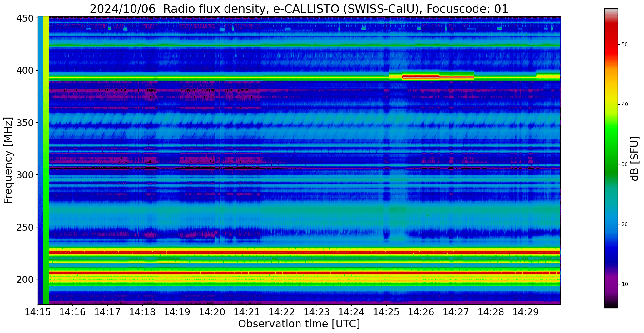Click the colorbar tick label 10
This screenshot has height=333, width=644.
click(625, 284)
